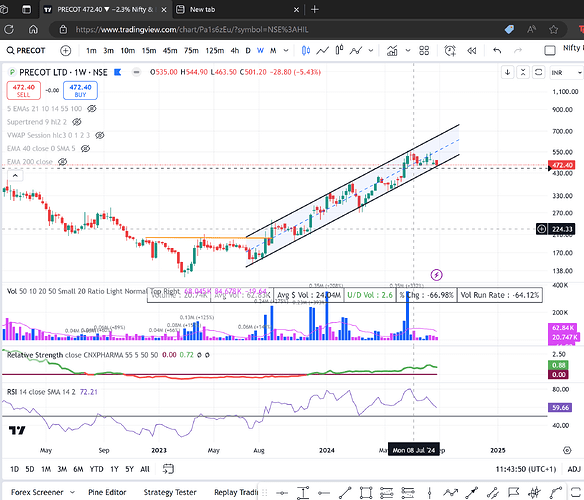Open time zone menu at 11:43:50 (UTC+1)

click(526, 469)
